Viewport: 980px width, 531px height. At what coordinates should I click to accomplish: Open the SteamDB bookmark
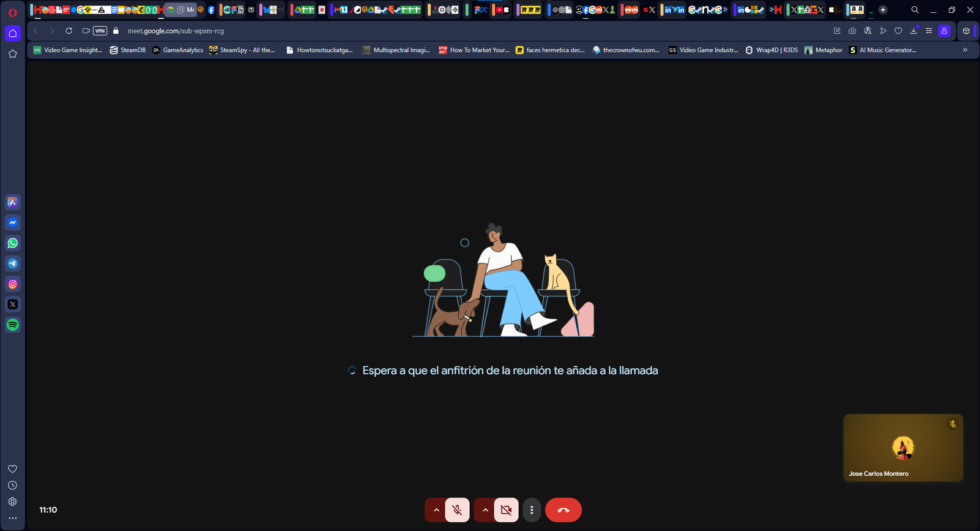127,50
